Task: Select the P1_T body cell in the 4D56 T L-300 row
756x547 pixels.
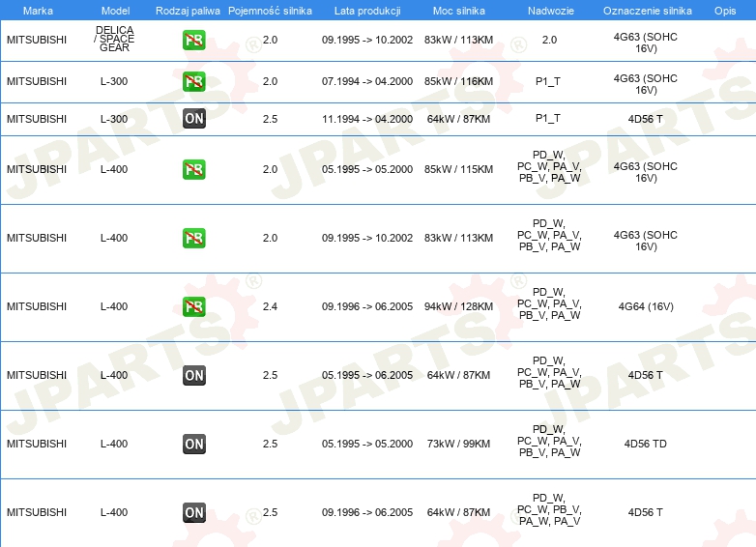Action: (548, 119)
